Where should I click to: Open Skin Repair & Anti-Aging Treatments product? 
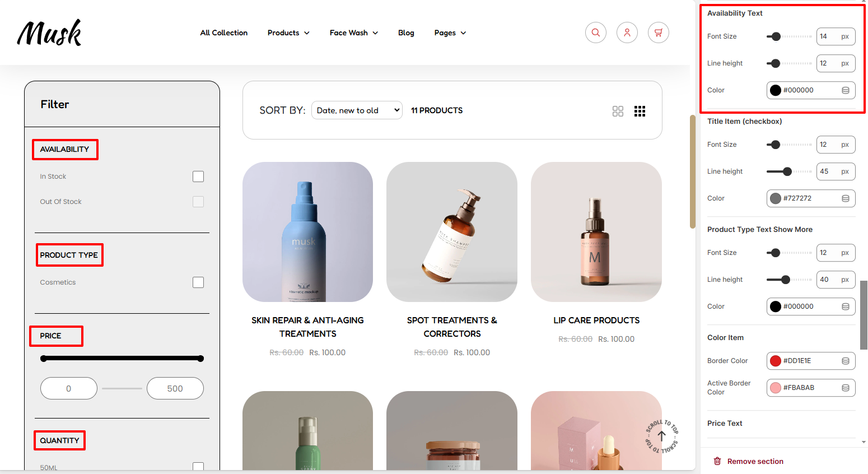(x=307, y=327)
